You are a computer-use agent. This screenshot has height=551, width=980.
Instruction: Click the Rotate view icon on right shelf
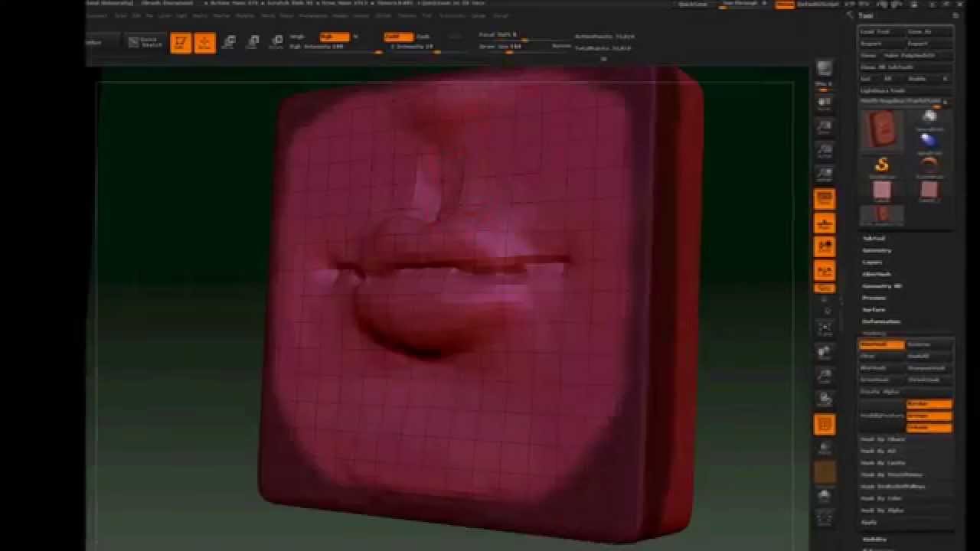tap(825, 399)
